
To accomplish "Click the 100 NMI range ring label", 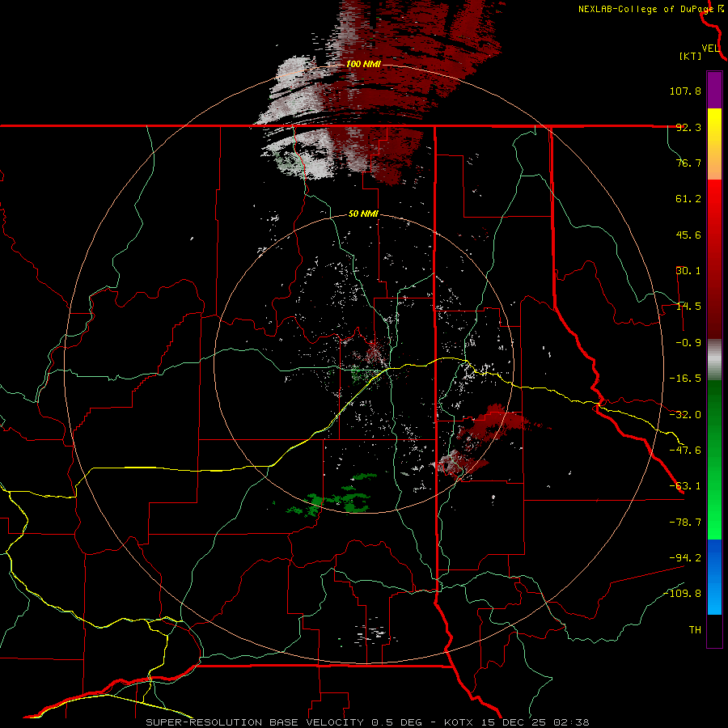I will point(363,64).
